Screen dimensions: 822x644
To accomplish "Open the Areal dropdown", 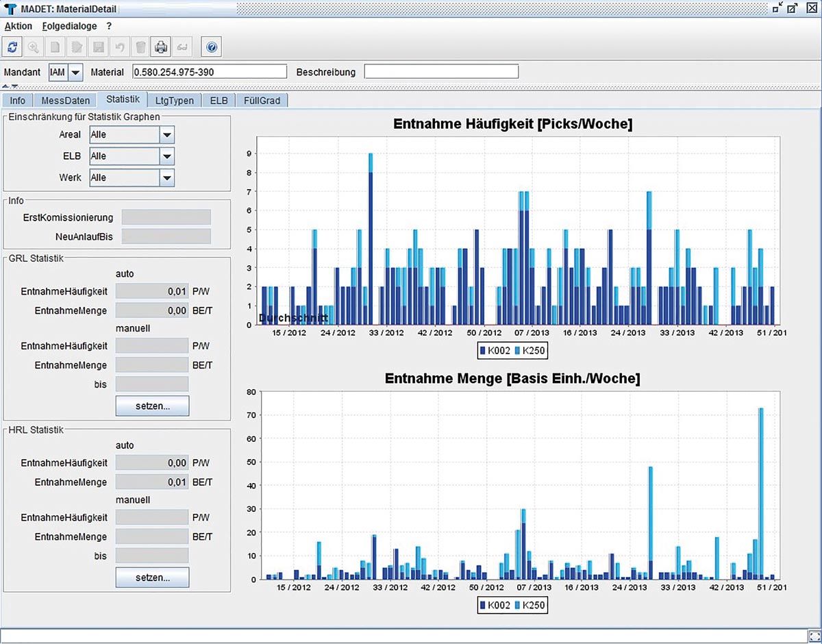I will coord(166,135).
